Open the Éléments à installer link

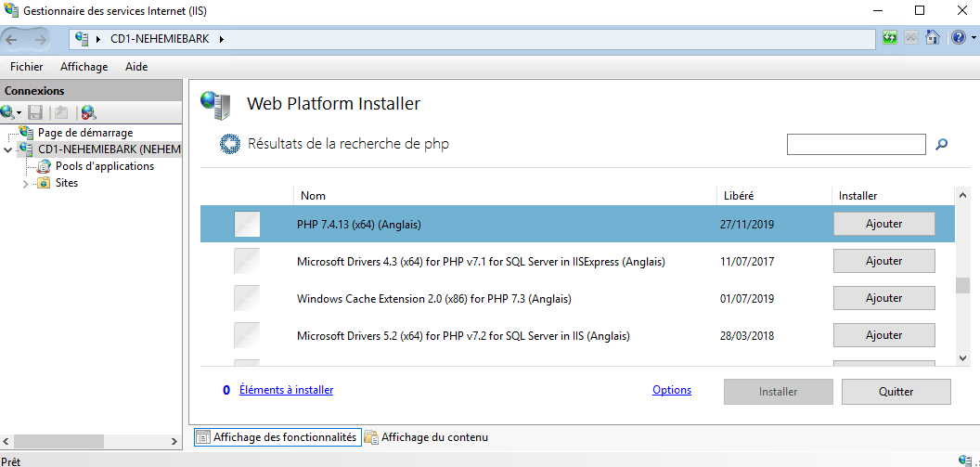coord(286,390)
